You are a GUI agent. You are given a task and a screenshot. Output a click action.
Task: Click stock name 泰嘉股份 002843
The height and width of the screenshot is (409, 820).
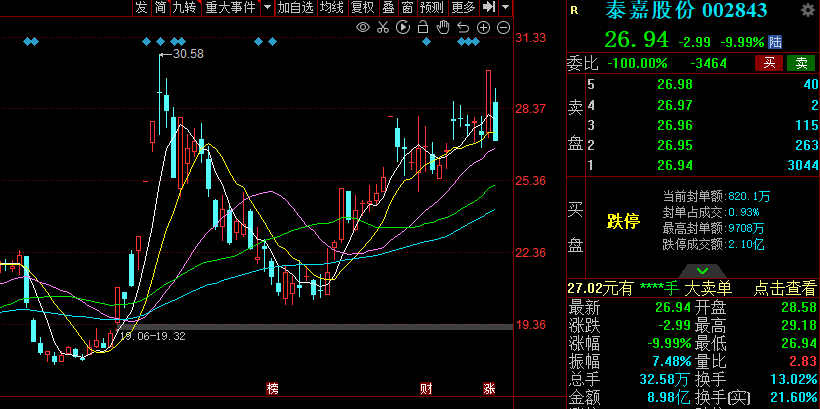[687, 10]
